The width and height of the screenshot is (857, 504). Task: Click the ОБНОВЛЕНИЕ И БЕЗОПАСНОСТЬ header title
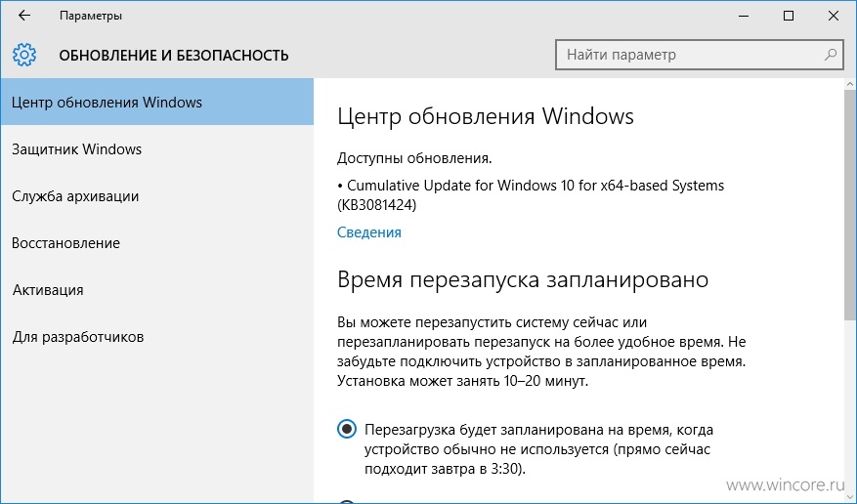tap(174, 55)
